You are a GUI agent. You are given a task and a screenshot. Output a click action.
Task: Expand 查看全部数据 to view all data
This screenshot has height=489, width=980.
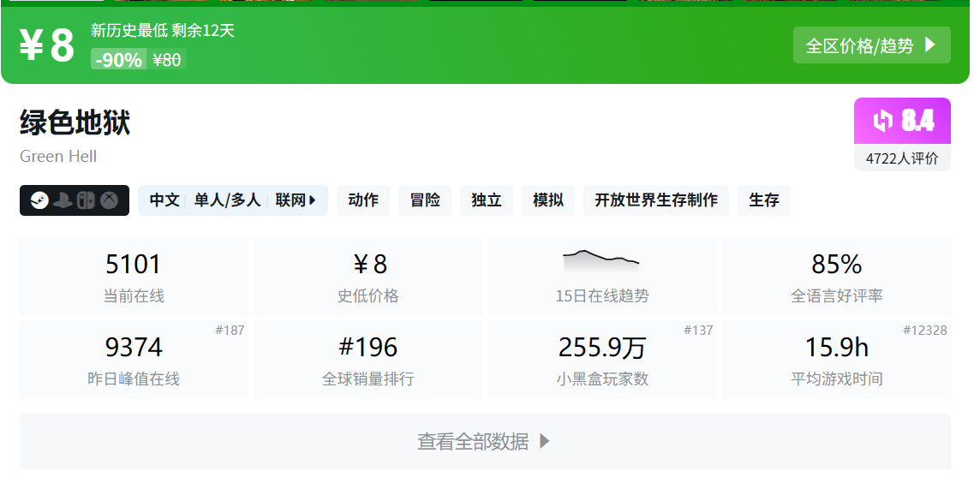click(x=484, y=442)
